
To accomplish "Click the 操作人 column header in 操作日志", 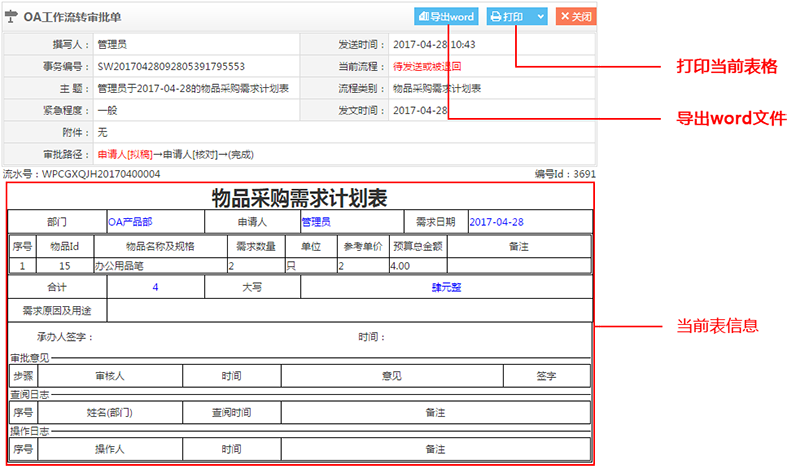I will (x=109, y=449).
